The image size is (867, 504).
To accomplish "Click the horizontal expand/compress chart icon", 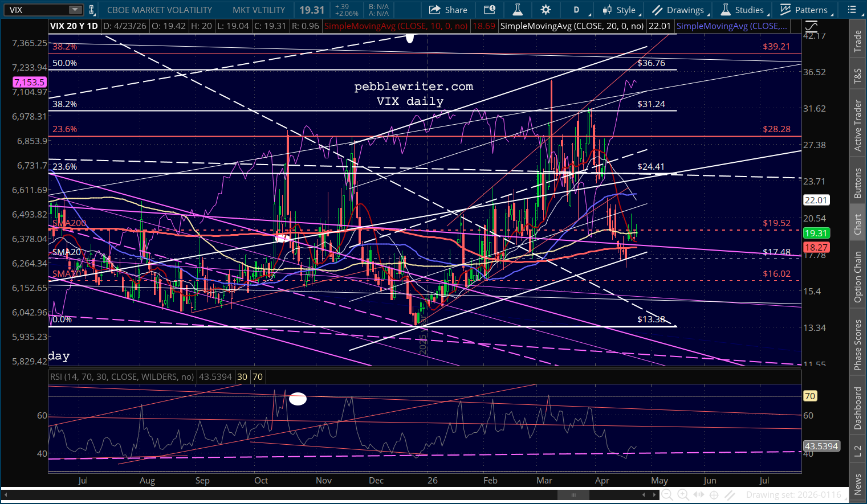I will pyautogui.click(x=699, y=495).
